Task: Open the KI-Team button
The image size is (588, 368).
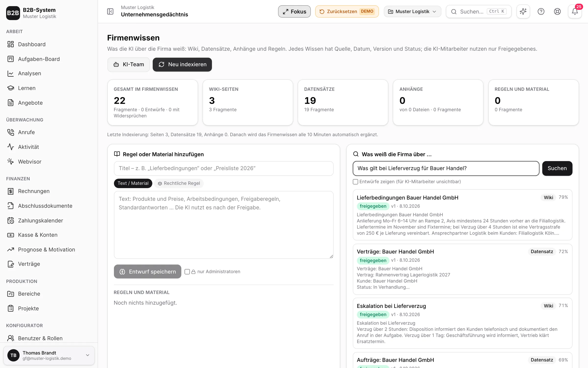Action: coord(128,65)
